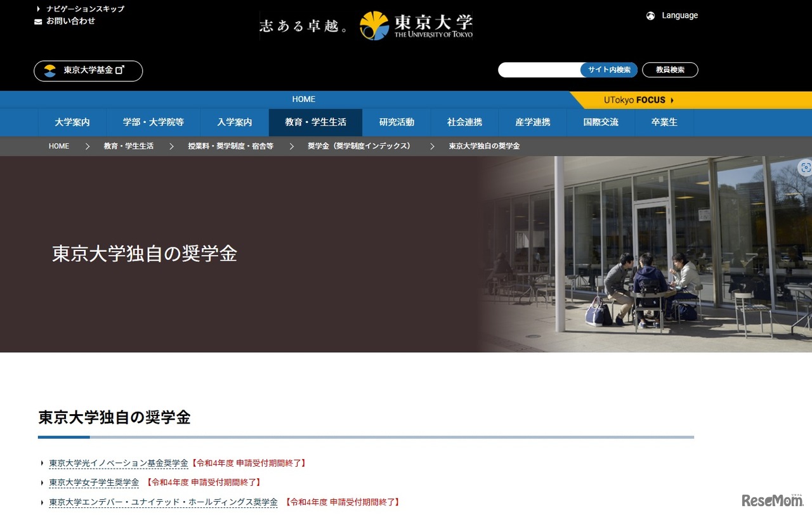Viewport: 812px width, 515px height.
Task: Click 奨学金（奨学制度インデックス） breadcrumb link
Action: click(x=359, y=147)
